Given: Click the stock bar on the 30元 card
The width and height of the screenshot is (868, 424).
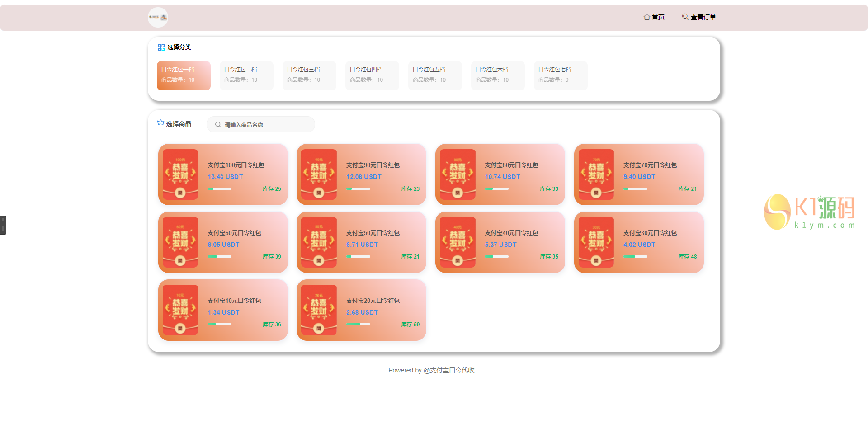Looking at the screenshot, I should [x=635, y=256].
